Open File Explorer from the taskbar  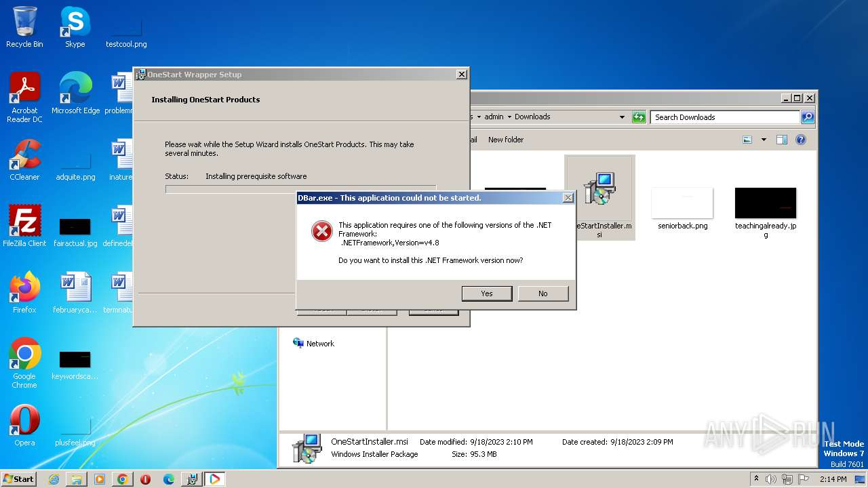click(x=77, y=479)
